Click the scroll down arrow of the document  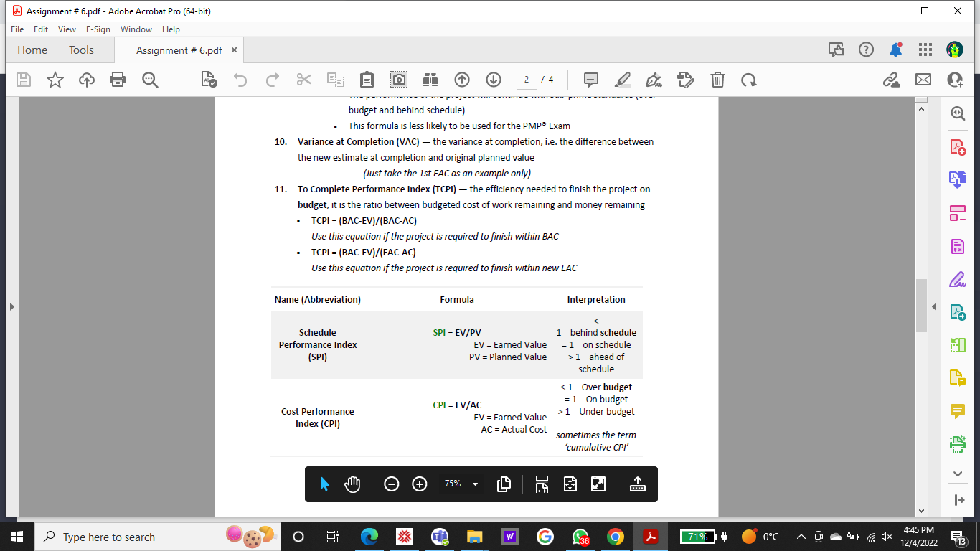click(921, 511)
